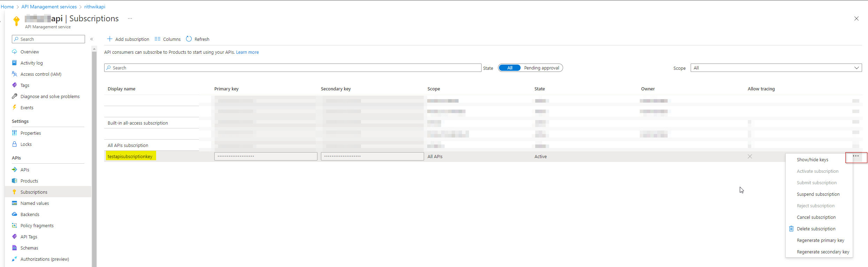This screenshot has width=868, height=267.
Task: Choose Regenerate secondary key menu entry
Action: 823,252
